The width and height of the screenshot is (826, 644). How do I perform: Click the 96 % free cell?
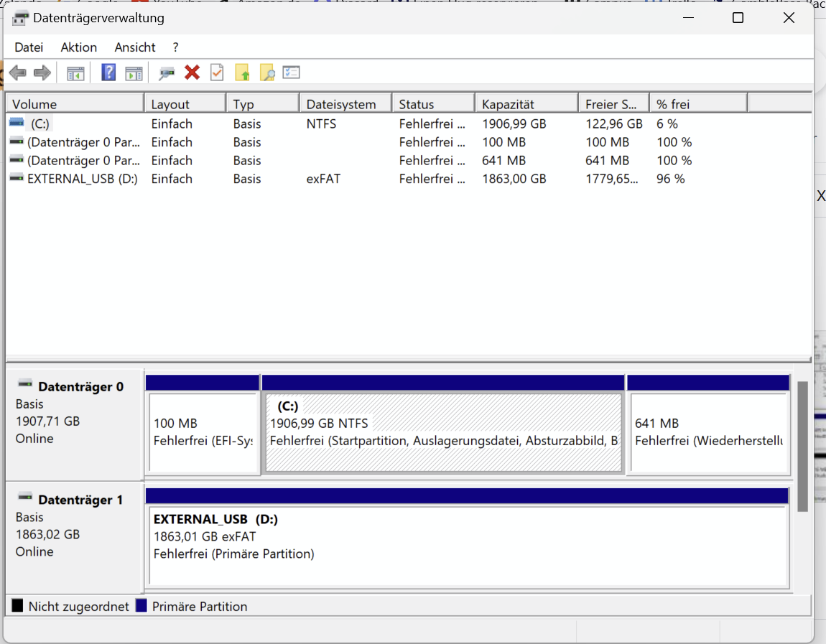(671, 179)
